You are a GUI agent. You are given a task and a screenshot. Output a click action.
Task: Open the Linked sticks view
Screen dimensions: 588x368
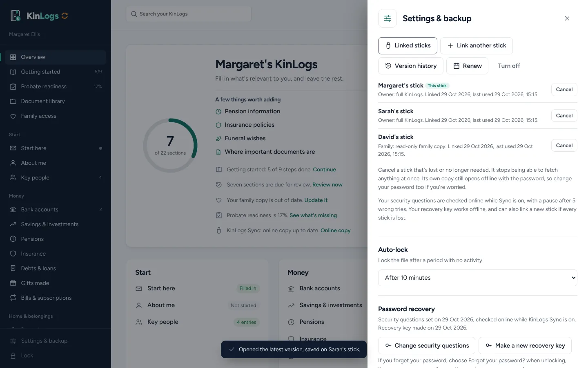pyautogui.click(x=408, y=46)
